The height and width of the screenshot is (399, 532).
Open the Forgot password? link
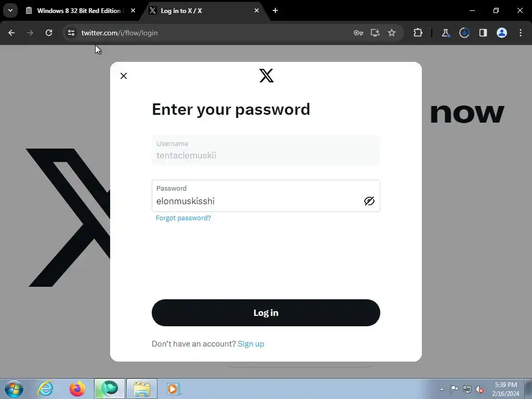tap(183, 218)
